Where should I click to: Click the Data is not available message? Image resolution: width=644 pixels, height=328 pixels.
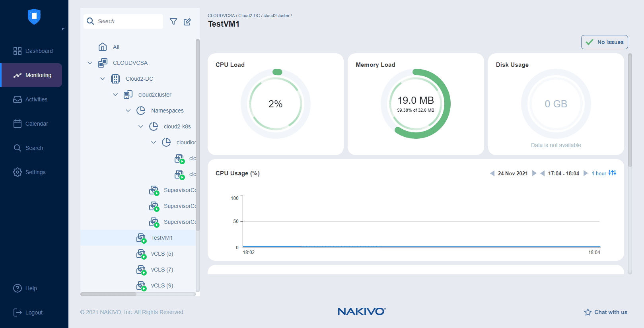[x=556, y=145]
